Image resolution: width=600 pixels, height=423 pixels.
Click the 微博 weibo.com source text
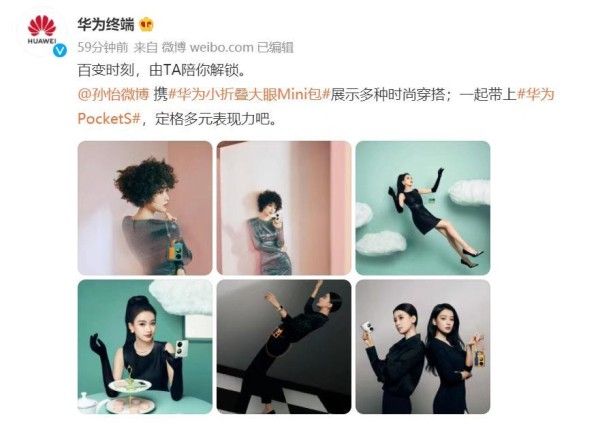[207, 47]
